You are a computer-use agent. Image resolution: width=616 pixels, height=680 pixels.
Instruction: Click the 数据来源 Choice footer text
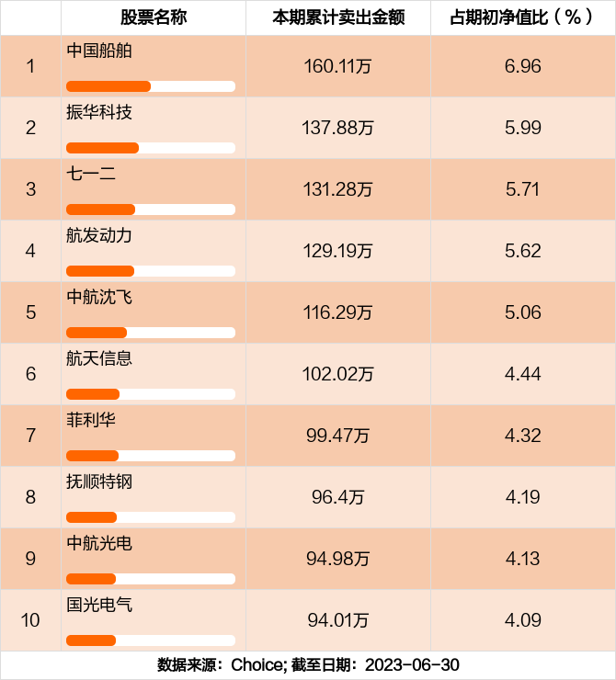[308, 665]
